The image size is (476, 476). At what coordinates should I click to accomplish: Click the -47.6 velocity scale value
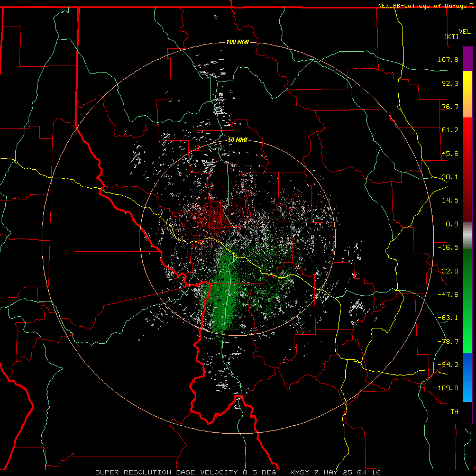click(448, 295)
